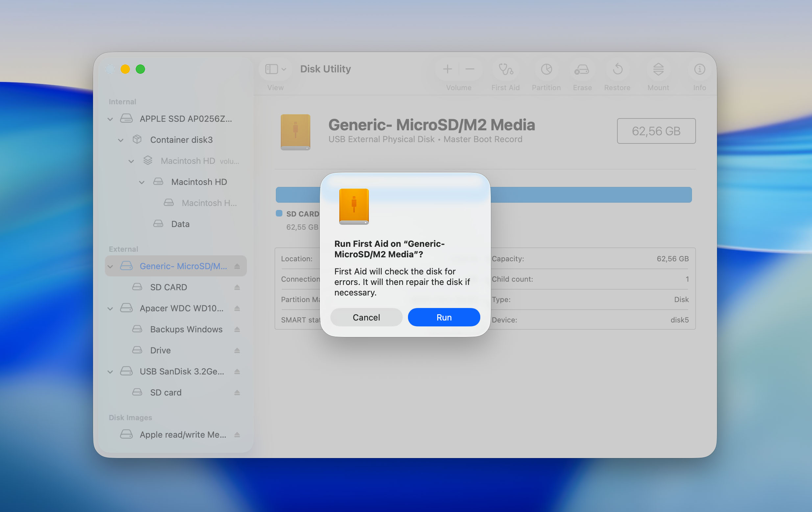Screen dimensions: 812x512
Task: Select the Data volume under Macintosh HD
Action: click(x=180, y=224)
